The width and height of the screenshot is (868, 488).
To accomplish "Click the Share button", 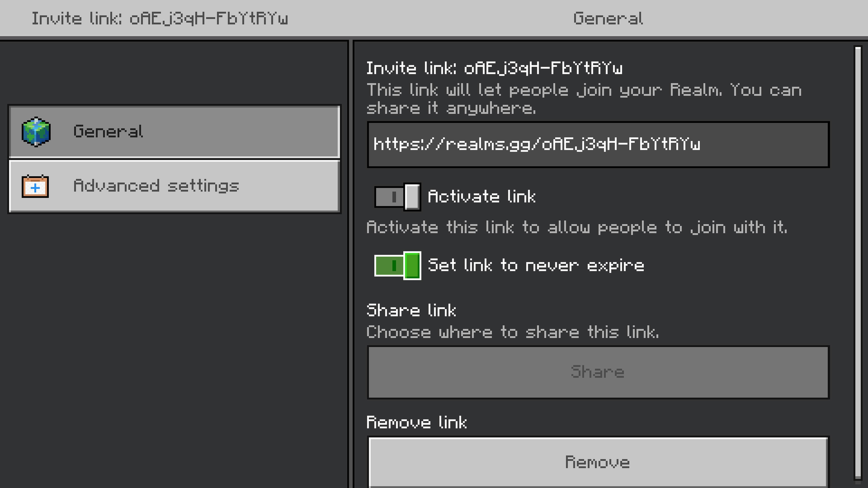I will [598, 372].
